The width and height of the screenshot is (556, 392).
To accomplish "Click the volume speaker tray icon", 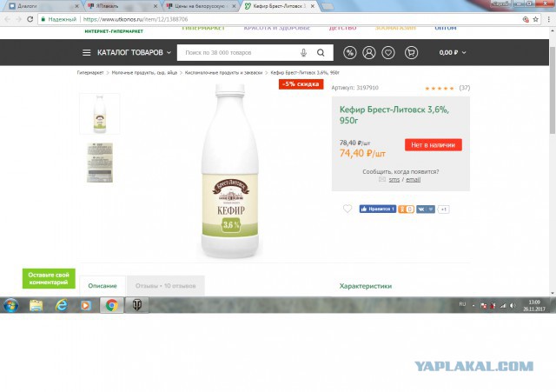I will pos(512,305).
